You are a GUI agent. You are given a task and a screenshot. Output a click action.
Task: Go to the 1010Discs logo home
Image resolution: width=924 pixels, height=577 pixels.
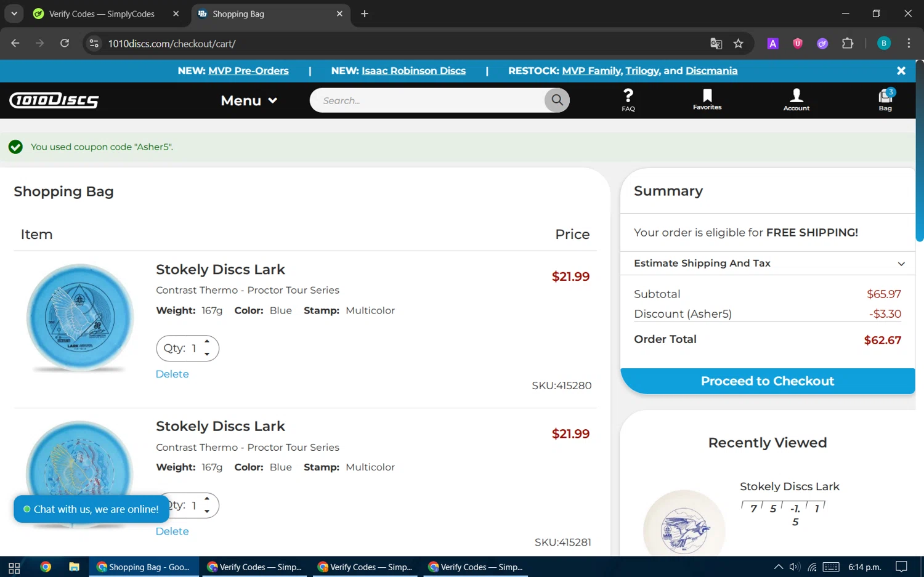point(54,100)
